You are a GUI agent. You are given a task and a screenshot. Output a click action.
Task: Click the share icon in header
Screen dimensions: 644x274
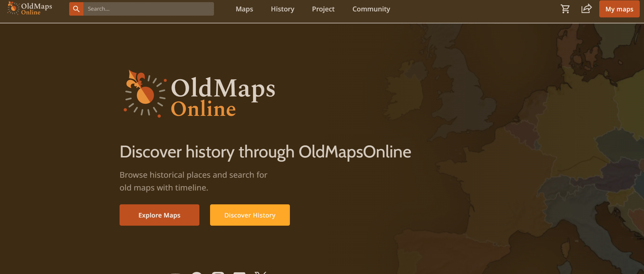[587, 9]
